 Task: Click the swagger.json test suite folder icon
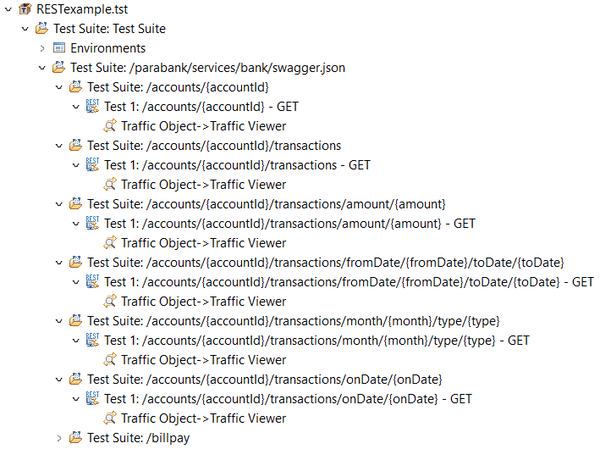tap(59, 68)
